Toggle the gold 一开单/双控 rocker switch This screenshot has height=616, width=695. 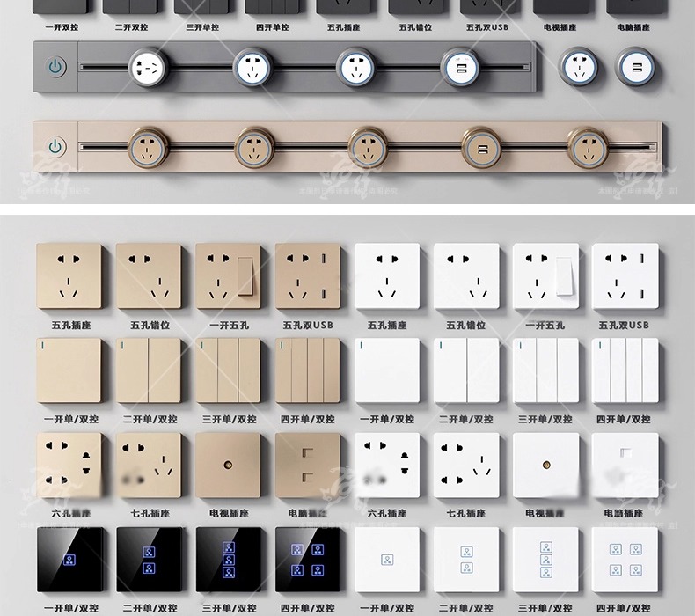pos(69,370)
